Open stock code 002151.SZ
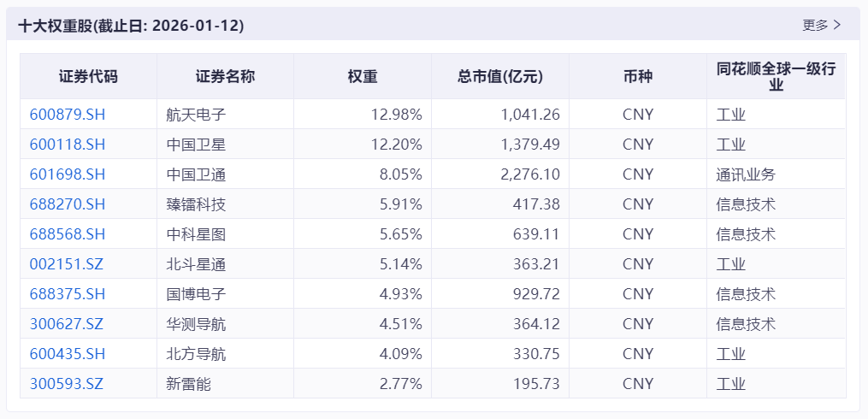The width and height of the screenshot is (868, 419). [x=67, y=264]
